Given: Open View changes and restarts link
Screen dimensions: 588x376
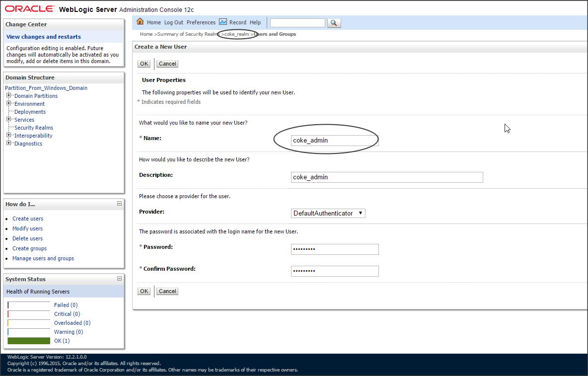Looking at the screenshot, I should (x=44, y=37).
